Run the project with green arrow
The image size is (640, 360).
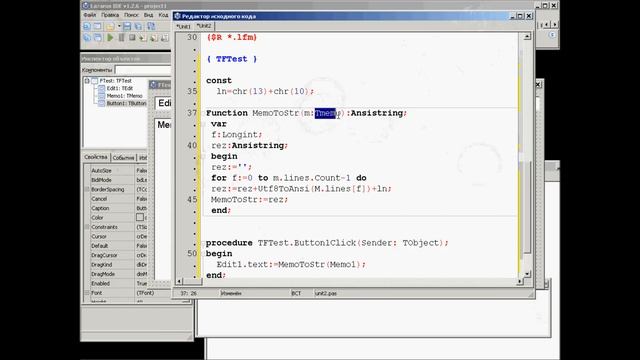(110, 38)
